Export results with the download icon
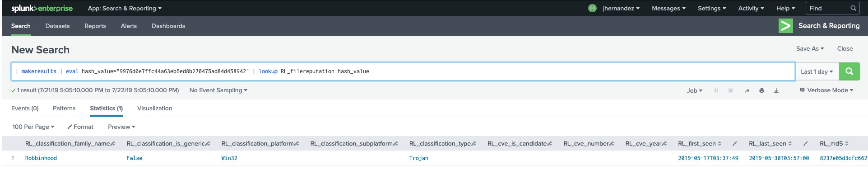Screen dimensions: 868x170 tap(776, 90)
